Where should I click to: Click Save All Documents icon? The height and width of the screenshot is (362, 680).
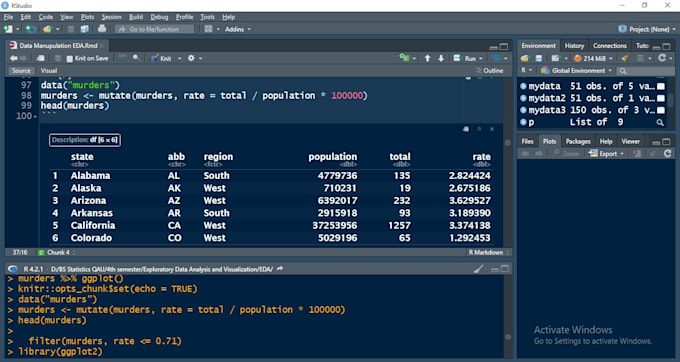85,29
